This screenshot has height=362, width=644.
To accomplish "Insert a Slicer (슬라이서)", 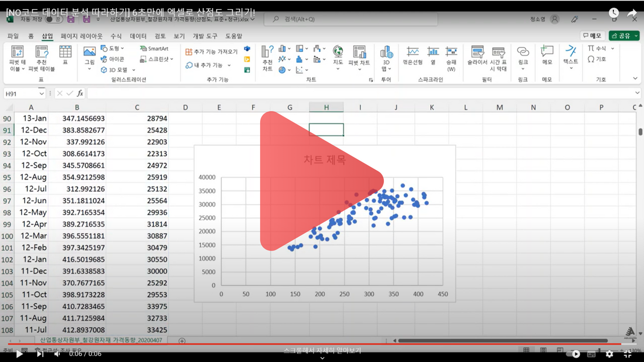I will click(x=477, y=55).
